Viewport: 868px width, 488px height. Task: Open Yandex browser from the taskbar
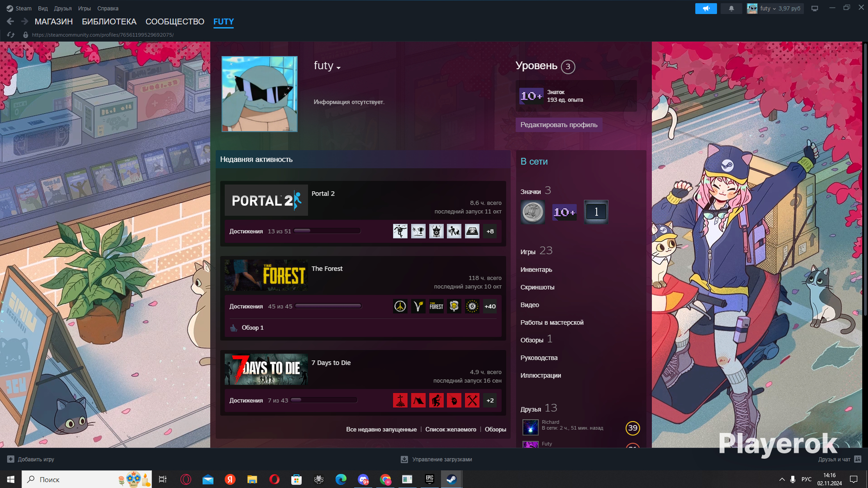230,479
